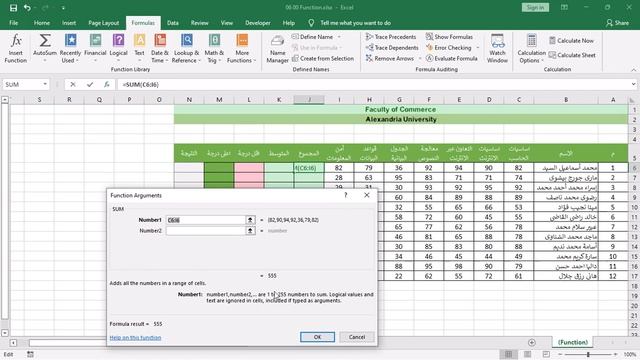Open Remove Arrows dropdown arrow
The height and width of the screenshot is (360, 640).
420,58
